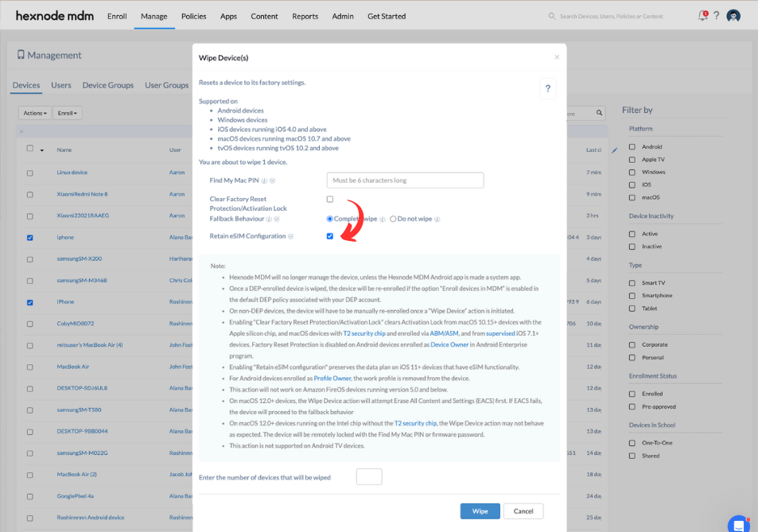Open the Apps menu

[228, 16]
